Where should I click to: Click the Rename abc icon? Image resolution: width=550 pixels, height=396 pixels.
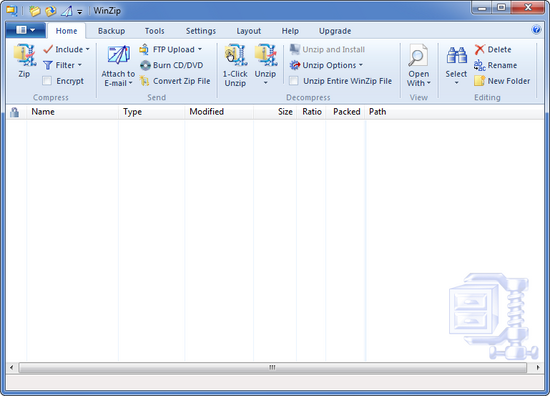[479, 65]
